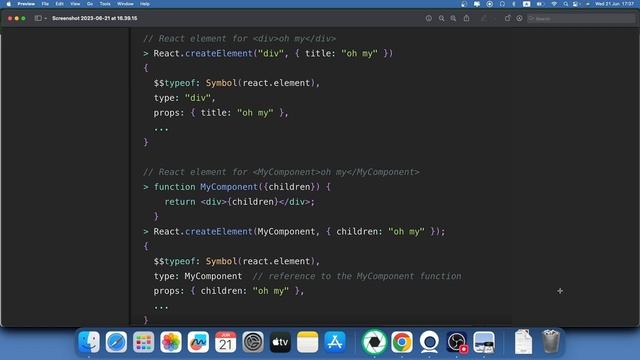Open the Preview app menu
The height and width of the screenshot is (360, 640).
26,4
